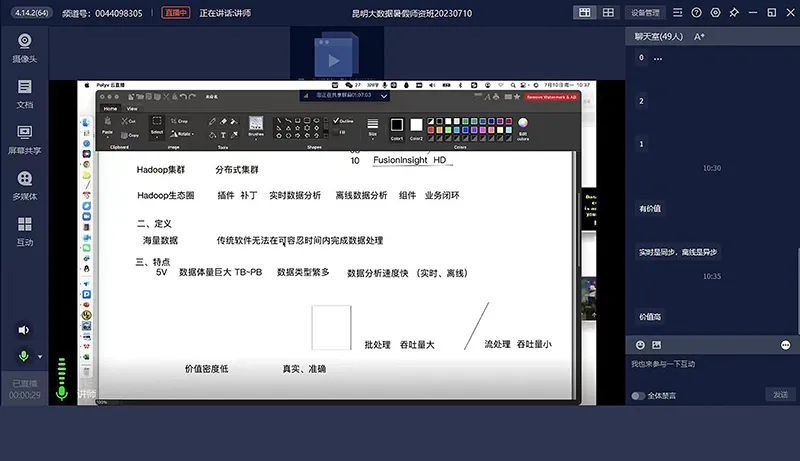Pick the straight line shape
The height and width of the screenshot is (461, 800).
279,121
